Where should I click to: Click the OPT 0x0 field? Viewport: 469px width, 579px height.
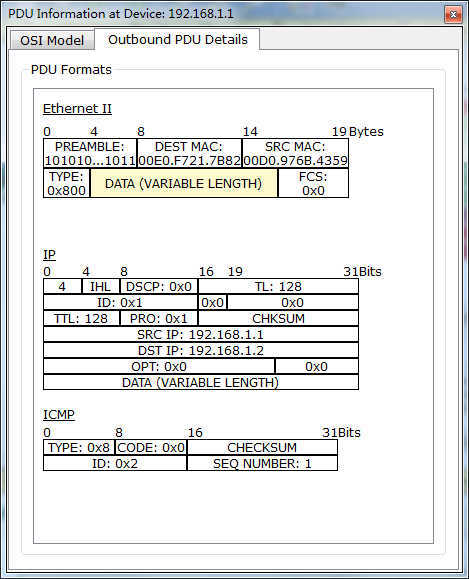click(x=159, y=366)
